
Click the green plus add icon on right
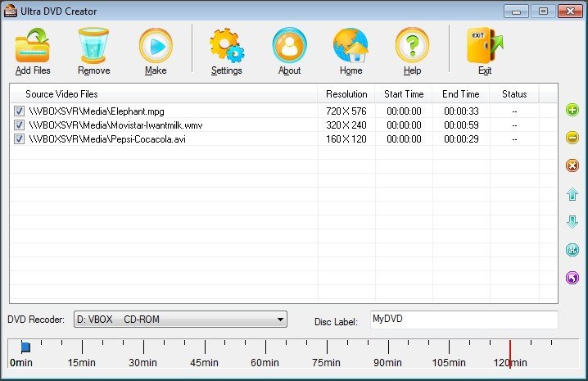[572, 110]
